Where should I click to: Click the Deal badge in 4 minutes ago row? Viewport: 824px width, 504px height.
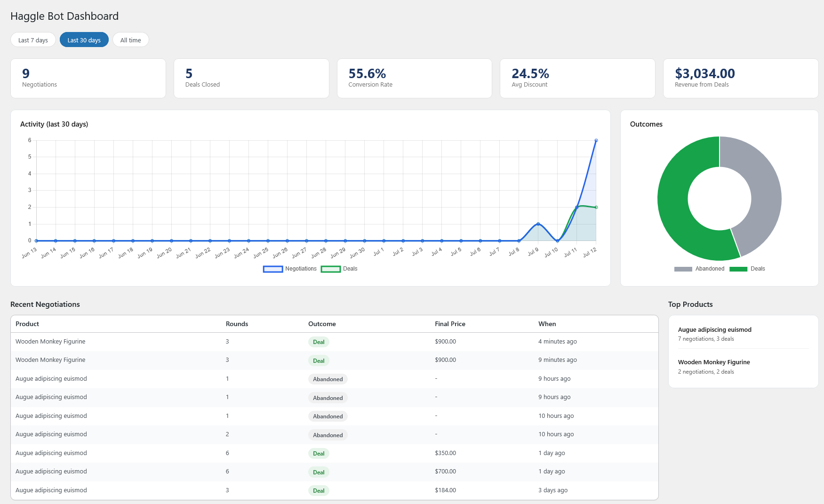319,342
